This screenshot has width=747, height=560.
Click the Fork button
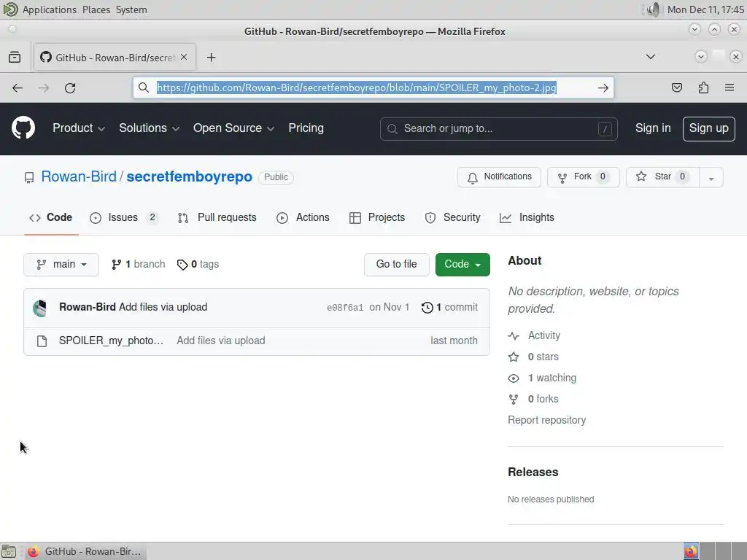pos(583,177)
